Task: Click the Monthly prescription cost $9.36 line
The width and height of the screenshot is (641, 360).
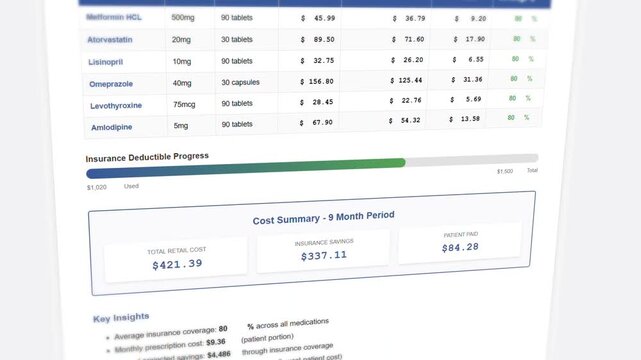Action: pyautogui.click(x=204, y=343)
